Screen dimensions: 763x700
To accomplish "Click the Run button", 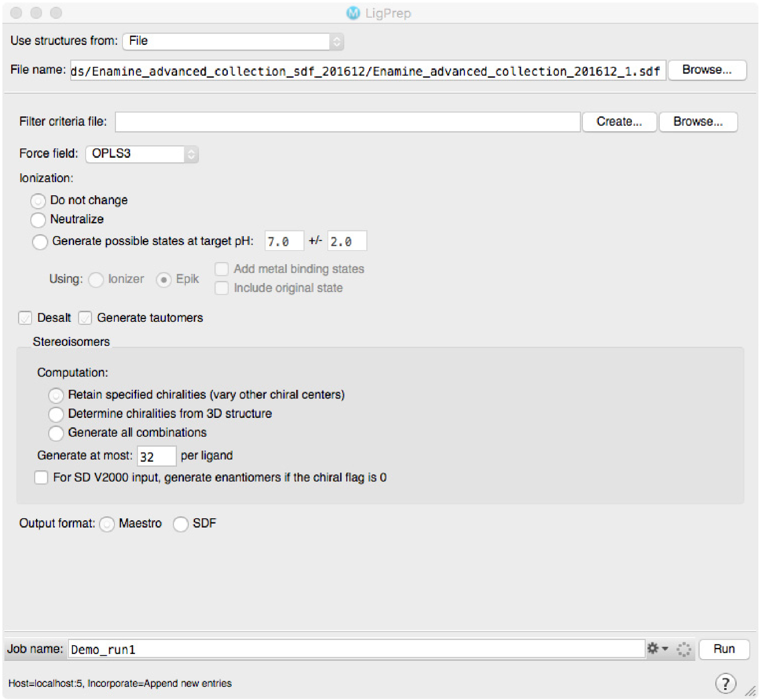I will 724,649.
